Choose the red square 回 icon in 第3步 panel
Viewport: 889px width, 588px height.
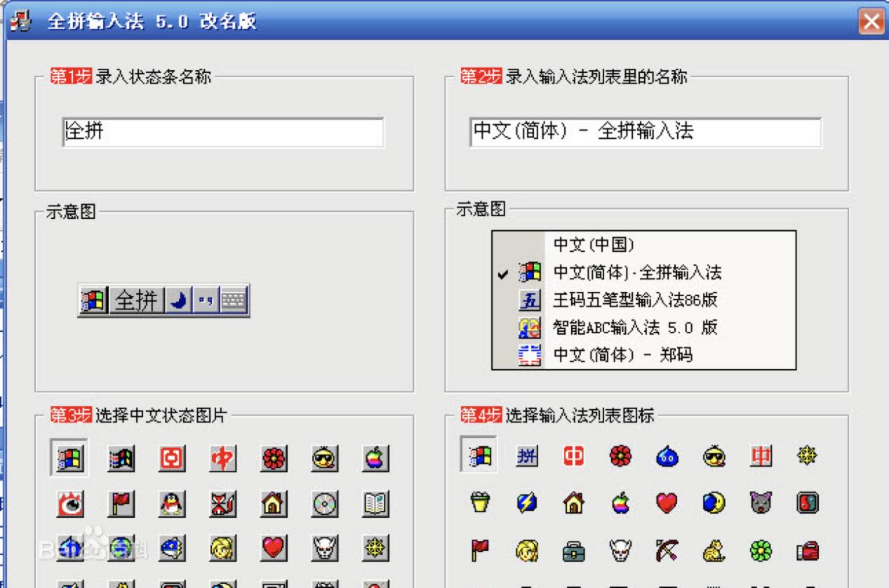[x=171, y=458]
